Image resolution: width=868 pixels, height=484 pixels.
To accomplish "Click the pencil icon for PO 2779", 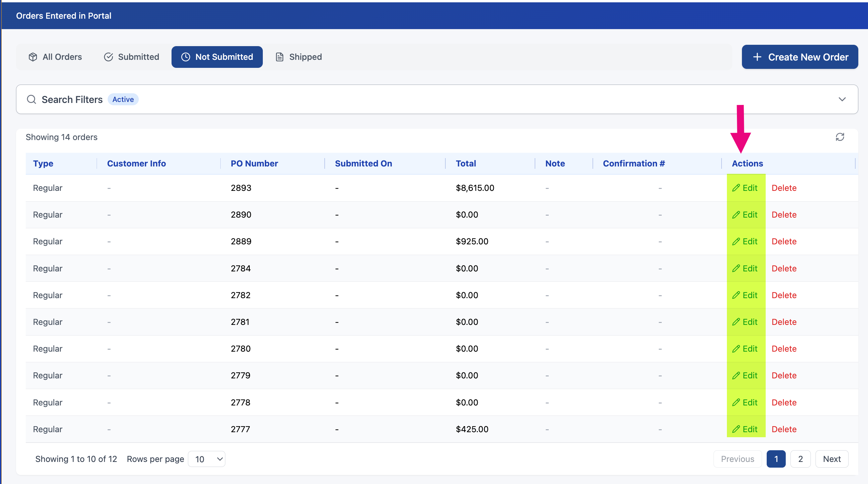I will pyautogui.click(x=736, y=376).
